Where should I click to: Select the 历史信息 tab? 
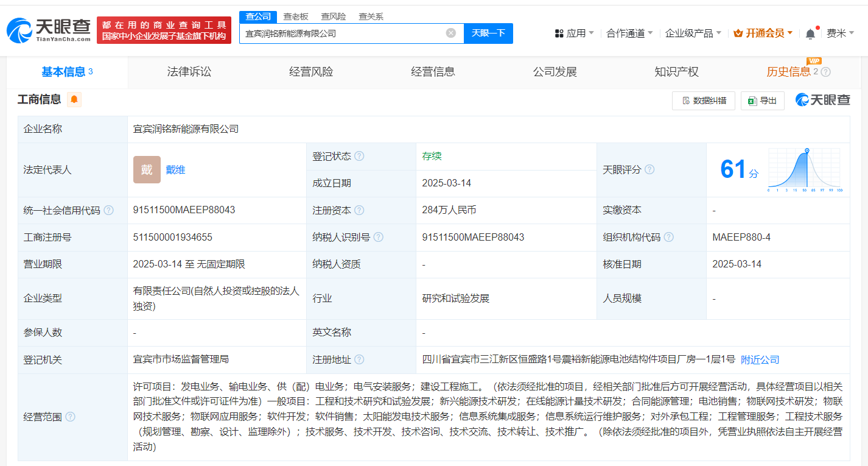[x=788, y=72]
